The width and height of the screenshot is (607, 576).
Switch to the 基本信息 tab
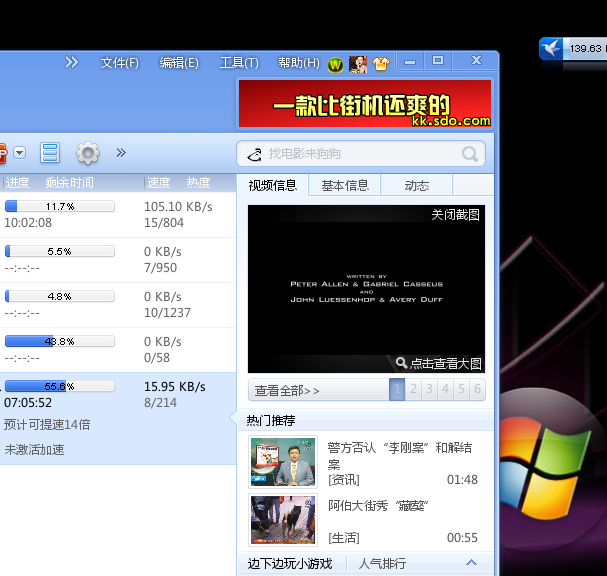344,185
